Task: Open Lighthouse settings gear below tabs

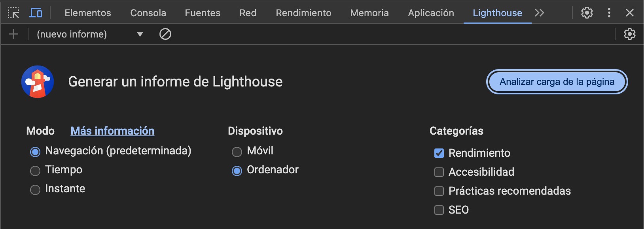Action: tap(629, 34)
